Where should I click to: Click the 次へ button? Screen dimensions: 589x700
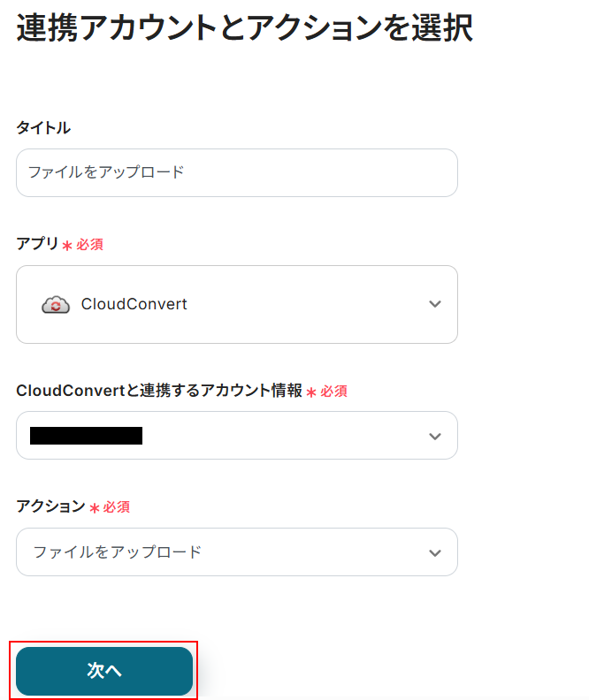[x=104, y=671]
